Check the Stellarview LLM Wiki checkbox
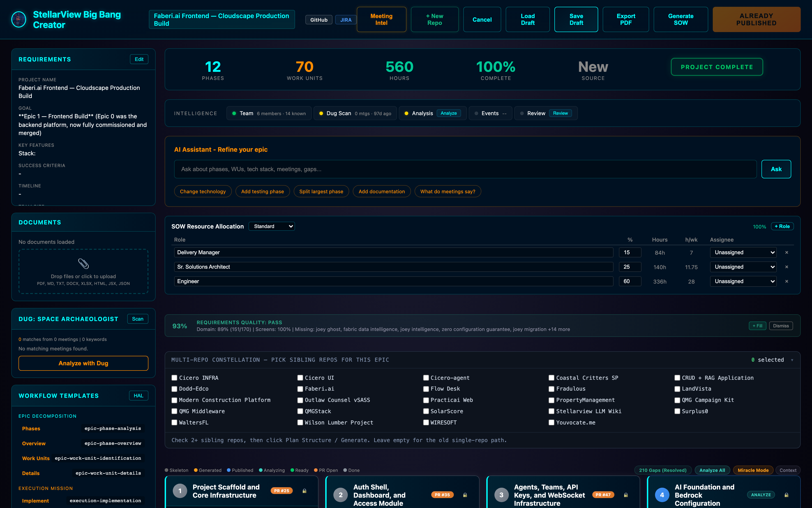This screenshot has height=508, width=812. pyautogui.click(x=552, y=411)
